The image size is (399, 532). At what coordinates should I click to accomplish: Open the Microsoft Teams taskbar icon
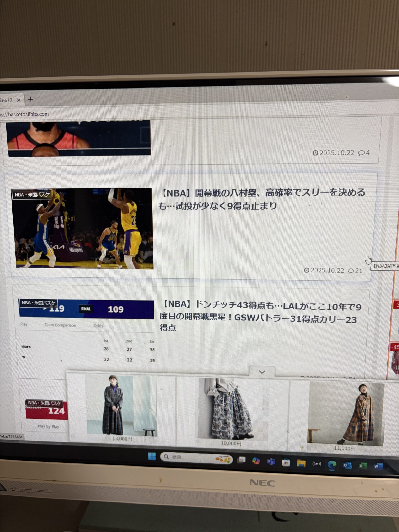click(271, 462)
